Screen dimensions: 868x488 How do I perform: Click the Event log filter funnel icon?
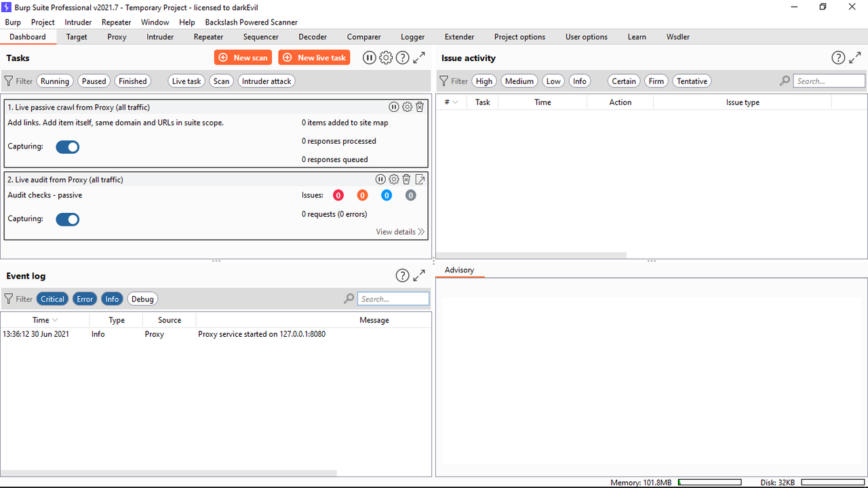[x=9, y=298]
